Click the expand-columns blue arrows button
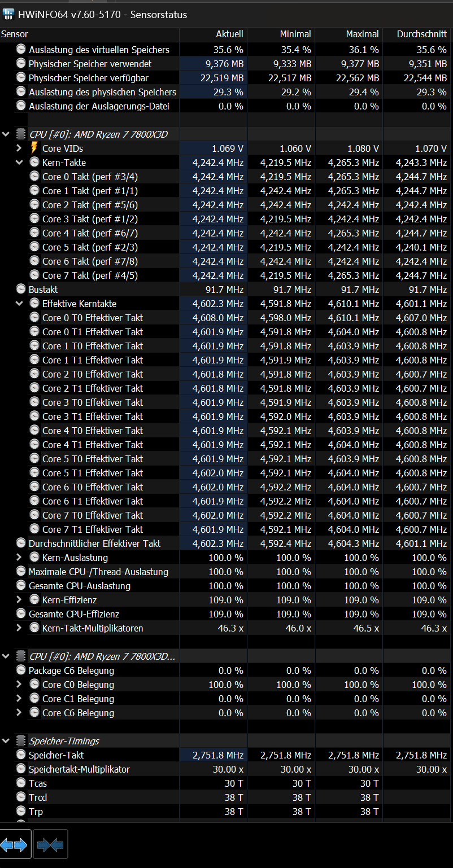 coord(15,844)
